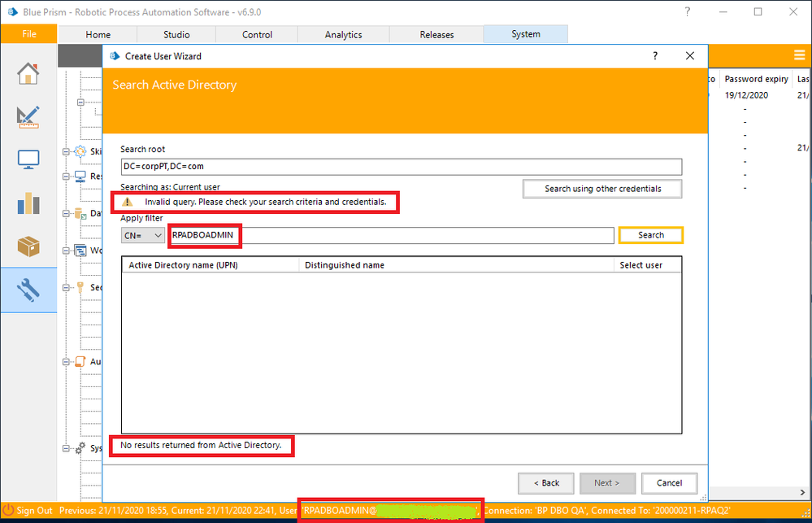Open the CN= filter type dropdown
Viewport: 812px width, 523px height.
[x=143, y=235]
